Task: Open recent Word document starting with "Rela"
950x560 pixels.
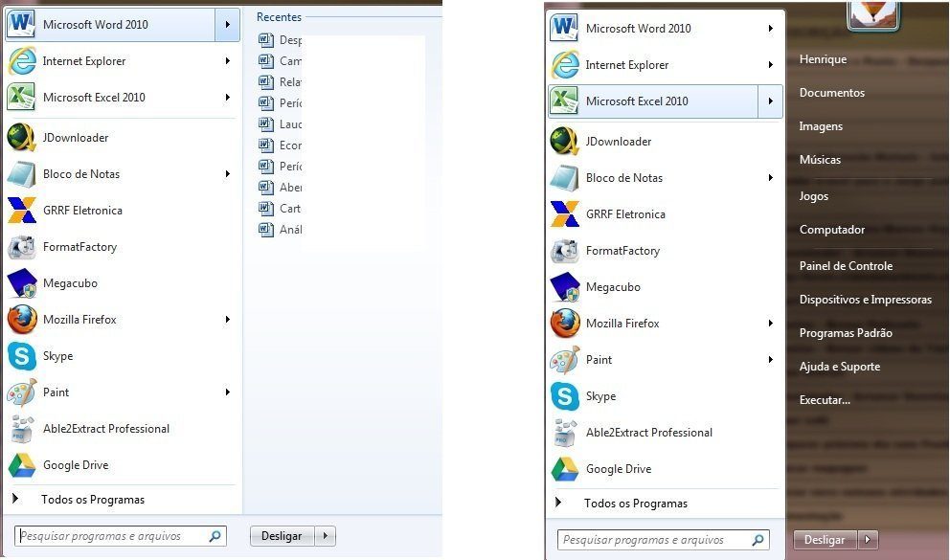Action: (x=280, y=81)
